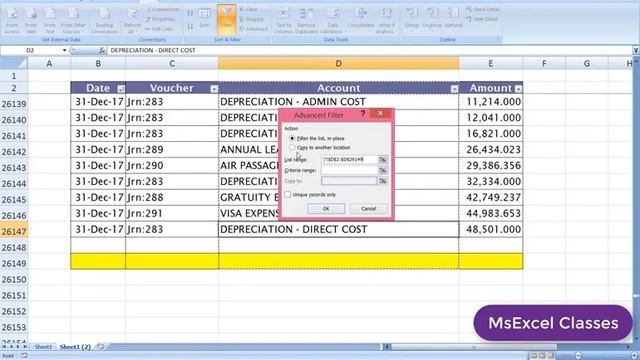
Task: Import data From Web
Action: click(x=31, y=20)
